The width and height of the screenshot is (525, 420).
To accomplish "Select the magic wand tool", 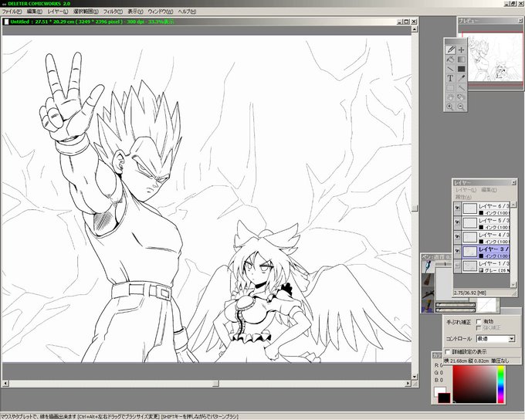I will 462,88.
